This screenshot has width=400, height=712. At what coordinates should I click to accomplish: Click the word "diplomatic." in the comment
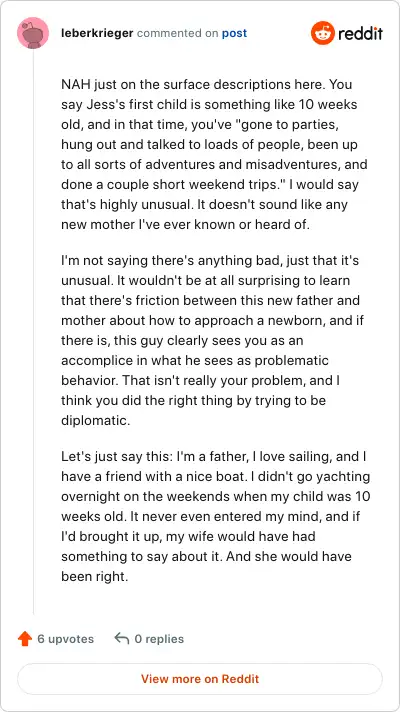(96, 420)
